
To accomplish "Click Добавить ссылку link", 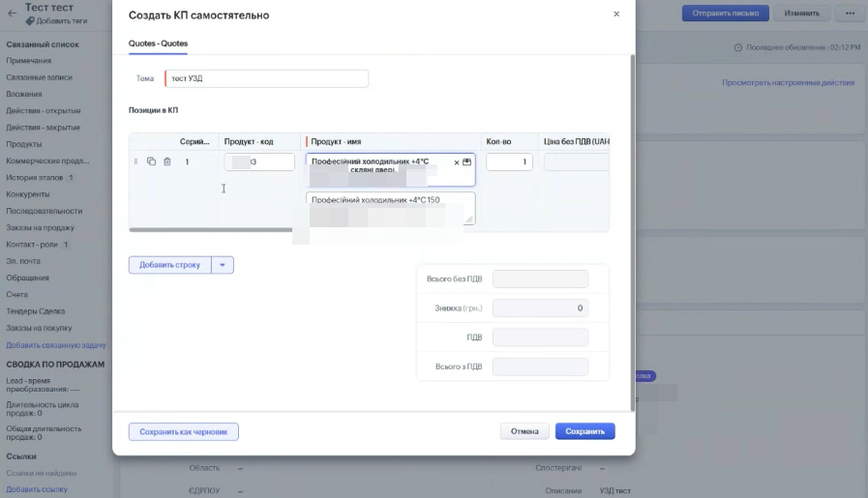I will point(37,489).
